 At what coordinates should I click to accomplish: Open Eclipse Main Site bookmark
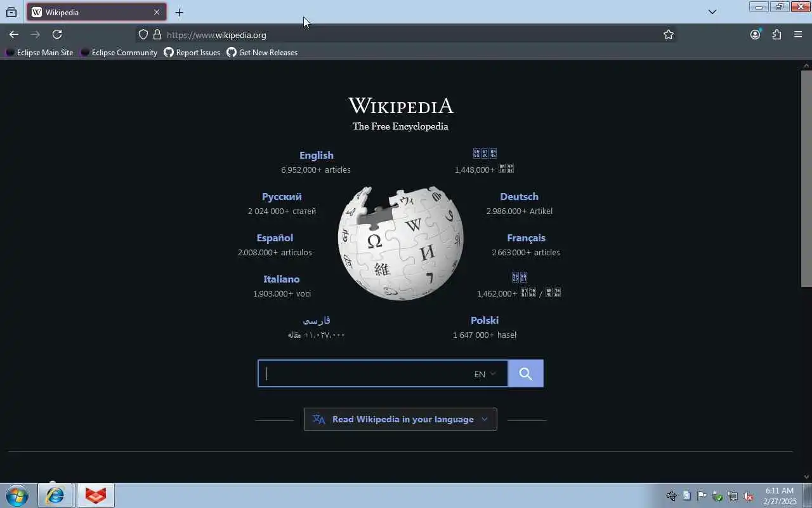[x=39, y=53]
